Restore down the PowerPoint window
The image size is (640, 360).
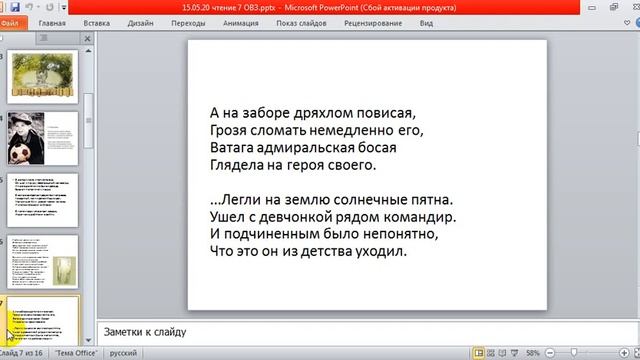pyautogui.click(x=614, y=7)
